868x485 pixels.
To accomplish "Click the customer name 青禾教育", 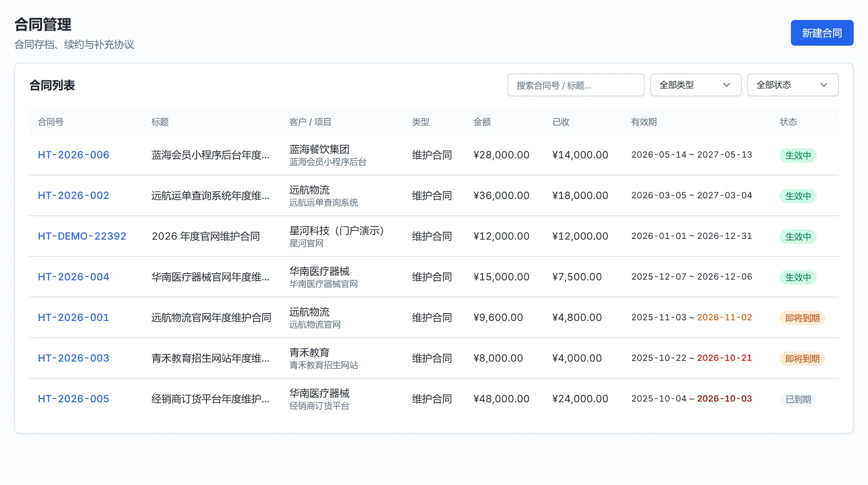I will (309, 353).
